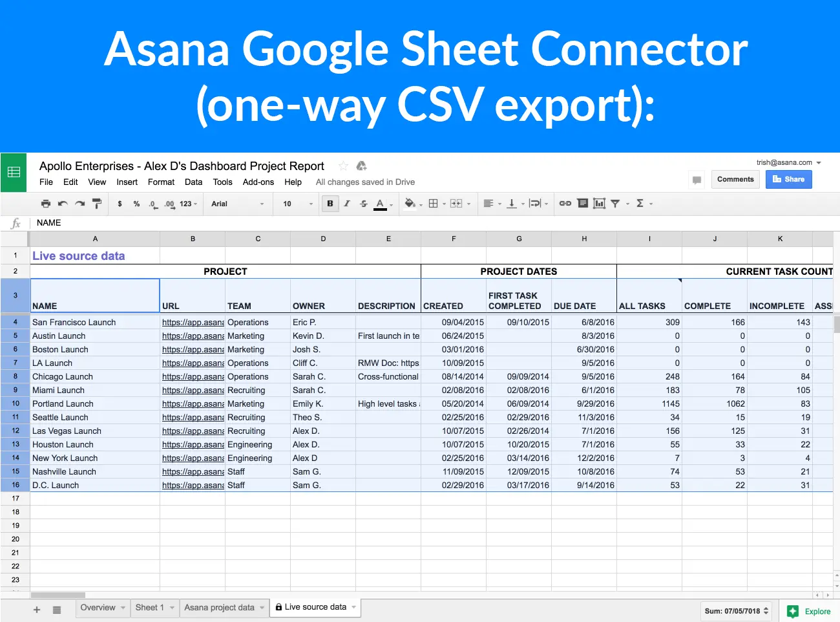
Task: Toggle italic formatting
Action: tap(347, 204)
